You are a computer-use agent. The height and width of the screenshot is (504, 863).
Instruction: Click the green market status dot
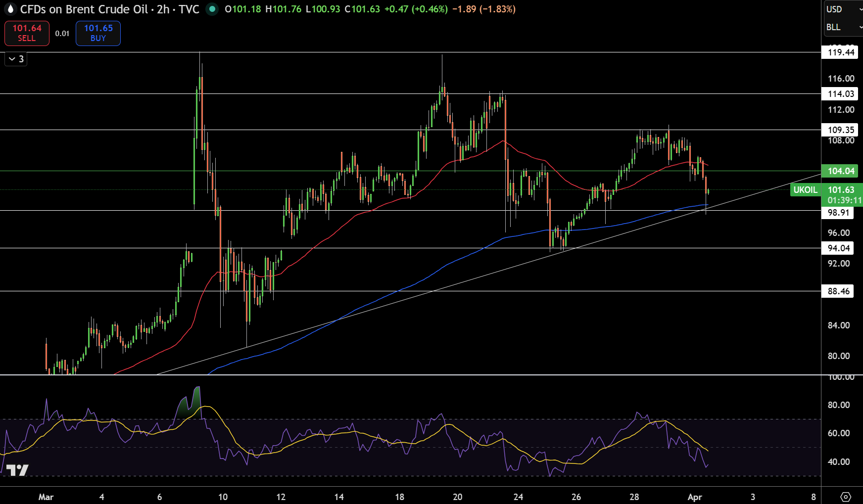(212, 9)
